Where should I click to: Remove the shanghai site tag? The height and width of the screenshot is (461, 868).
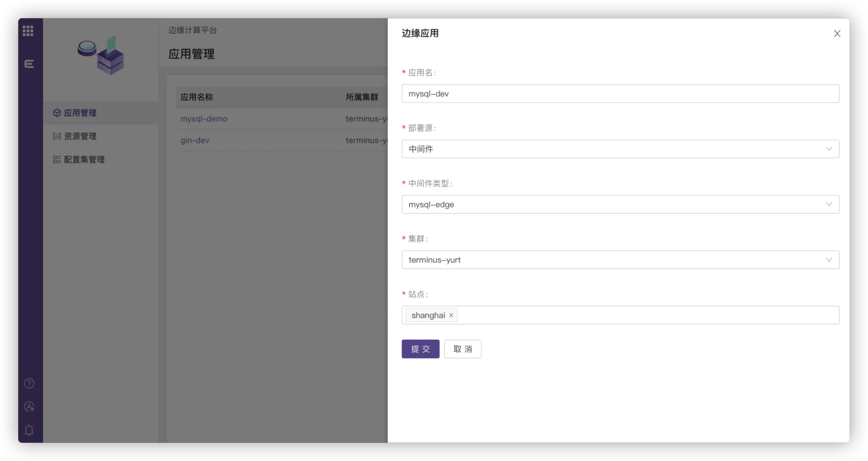pos(451,315)
